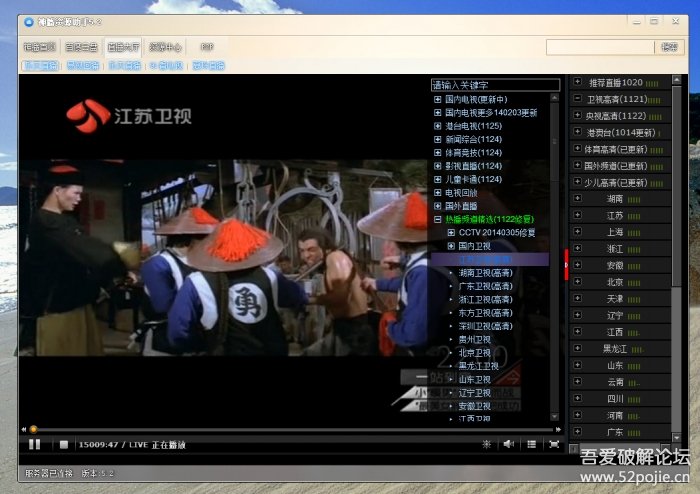This screenshot has height=494, width=700.
Task: Click the seek backward arrow on progress bar
Action: tap(24, 429)
